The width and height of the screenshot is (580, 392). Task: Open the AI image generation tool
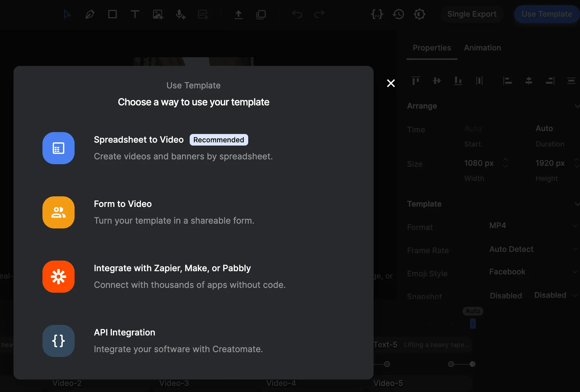[x=158, y=14]
